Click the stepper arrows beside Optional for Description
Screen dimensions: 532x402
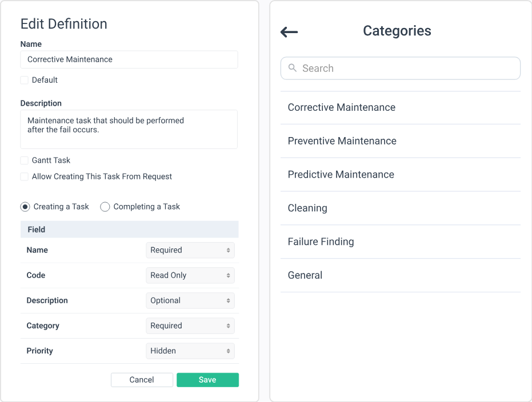pos(228,300)
